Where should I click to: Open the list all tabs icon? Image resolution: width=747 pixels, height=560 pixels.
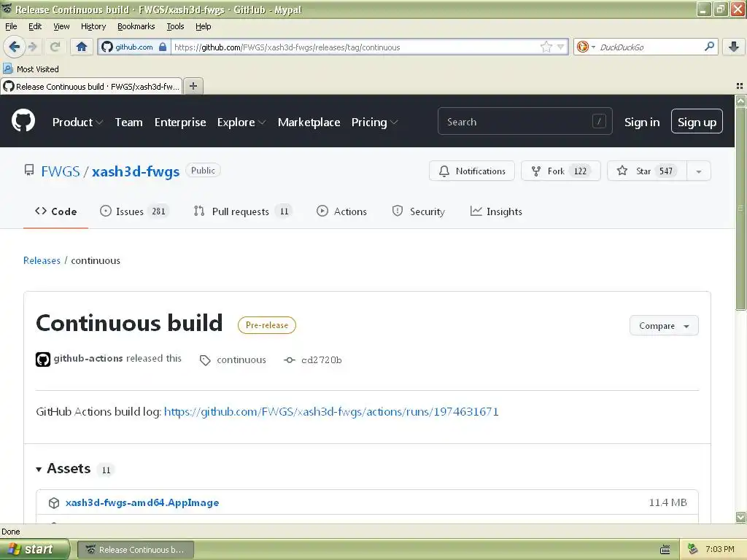click(740, 86)
